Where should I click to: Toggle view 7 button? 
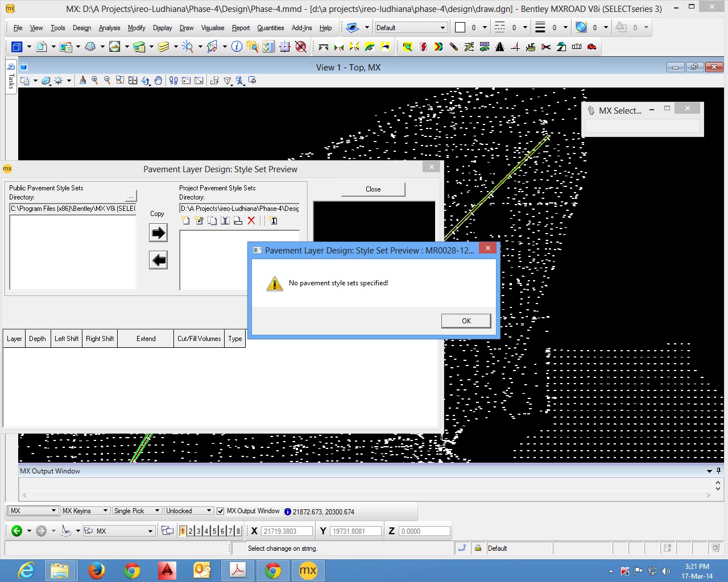point(230,531)
